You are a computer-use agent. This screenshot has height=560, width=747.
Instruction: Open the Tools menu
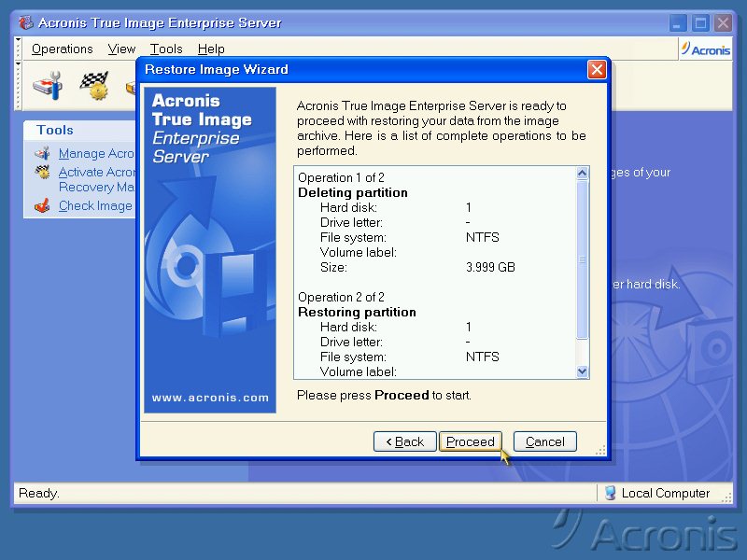[166, 49]
